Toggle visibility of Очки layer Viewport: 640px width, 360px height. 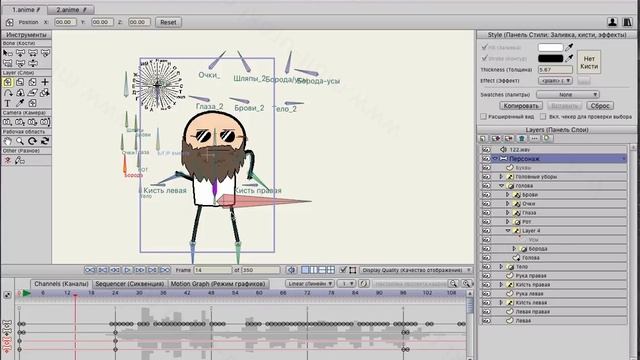tap(486, 204)
